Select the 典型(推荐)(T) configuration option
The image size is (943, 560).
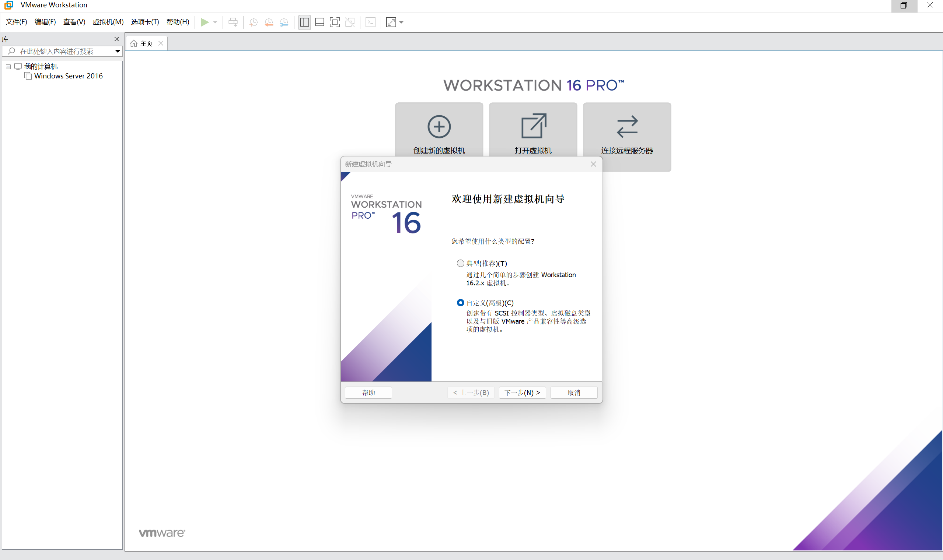pos(460,263)
